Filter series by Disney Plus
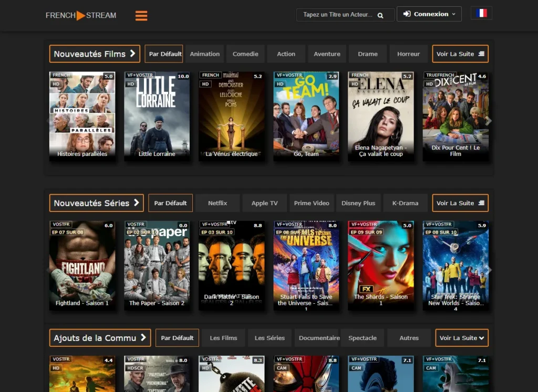The height and width of the screenshot is (392, 538). (358, 203)
